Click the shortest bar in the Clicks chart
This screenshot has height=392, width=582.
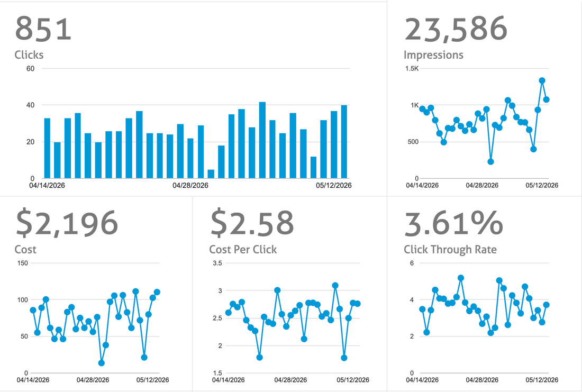click(x=211, y=174)
